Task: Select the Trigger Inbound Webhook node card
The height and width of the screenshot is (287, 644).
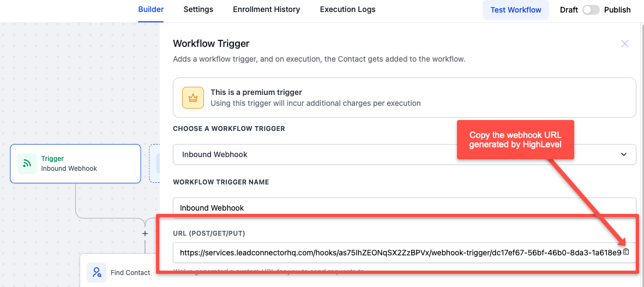Action: pyautogui.click(x=76, y=164)
